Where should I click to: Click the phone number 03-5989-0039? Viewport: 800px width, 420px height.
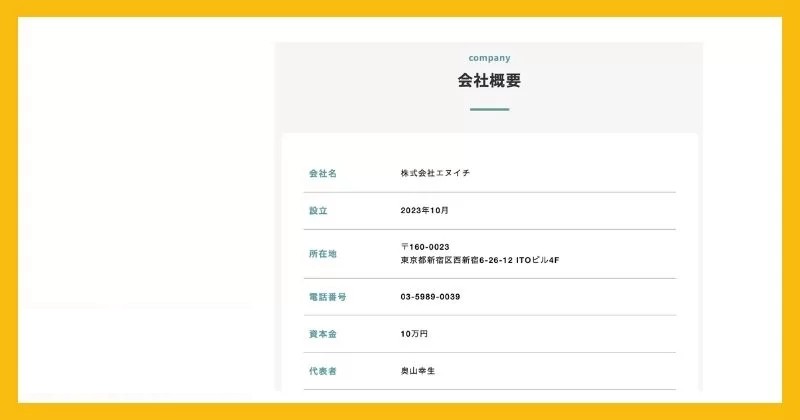(430, 297)
